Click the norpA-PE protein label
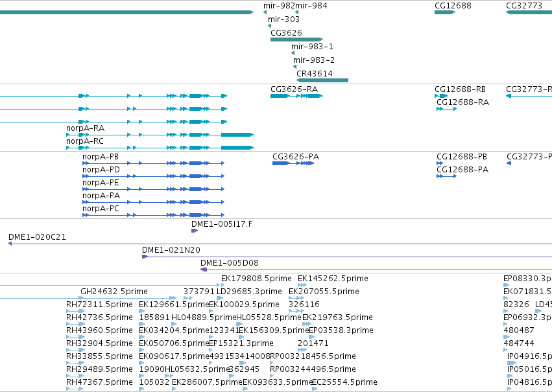The image size is (552, 392). 101,183
